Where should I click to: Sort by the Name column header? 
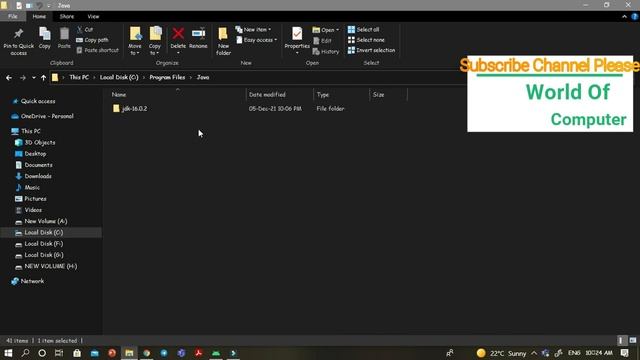tap(178, 95)
